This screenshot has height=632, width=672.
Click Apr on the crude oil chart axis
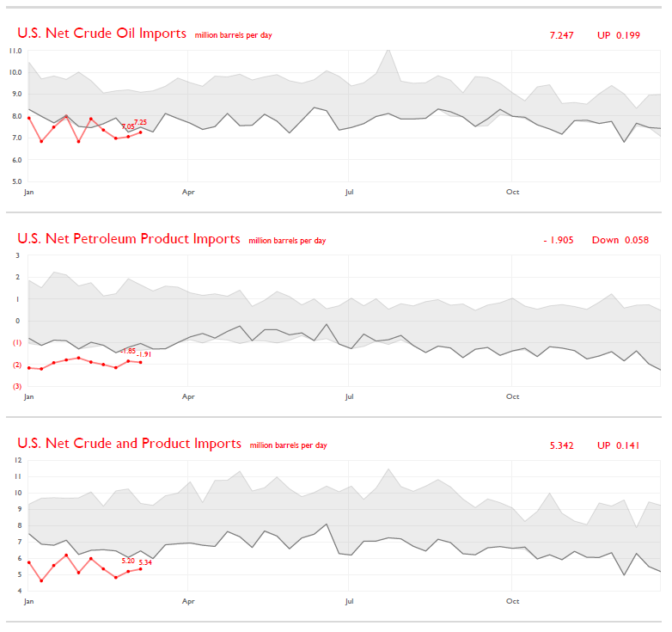188,192
